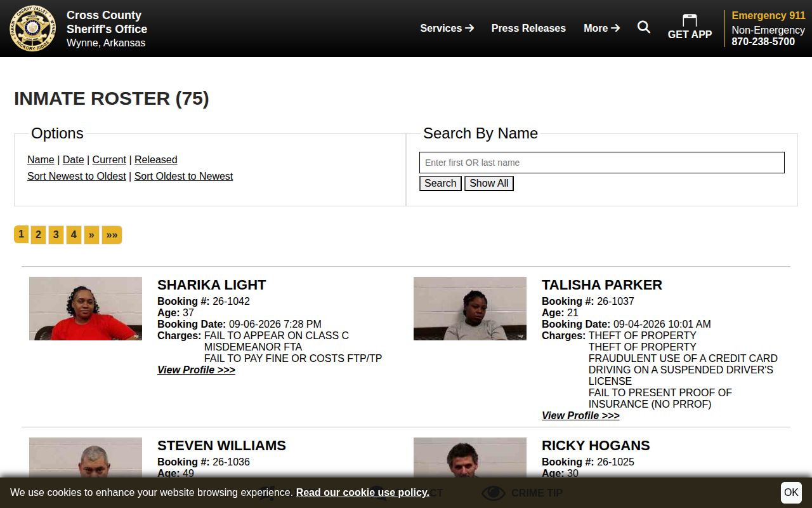Go to roster page 1
Image resolution: width=812 pixels, height=508 pixels.
[21, 234]
